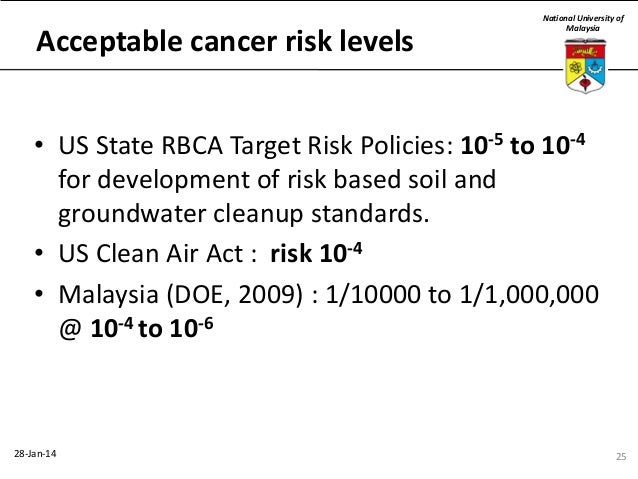The height and width of the screenshot is (479, 638).
Task: Click the '@' symbol on last line
Action: 71,329
